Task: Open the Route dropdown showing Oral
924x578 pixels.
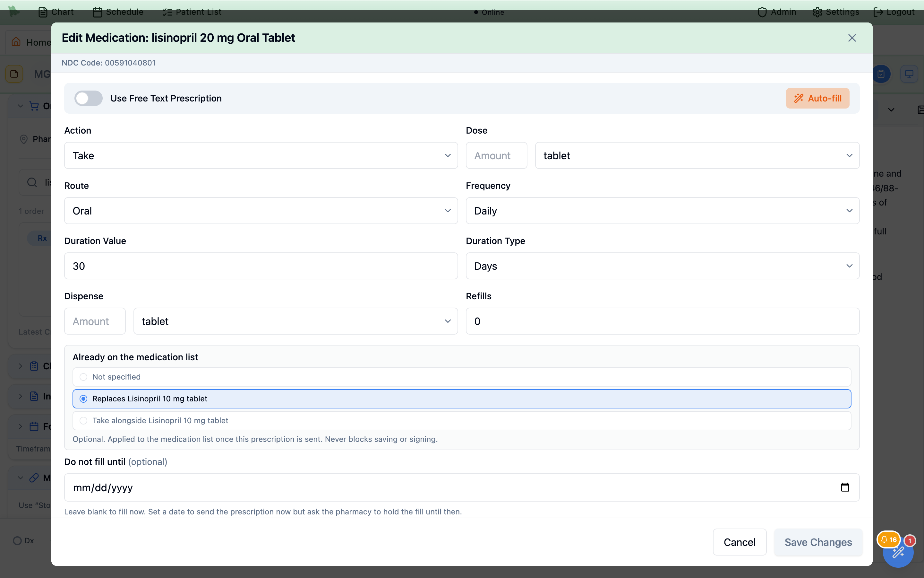Action: [261, 211]
